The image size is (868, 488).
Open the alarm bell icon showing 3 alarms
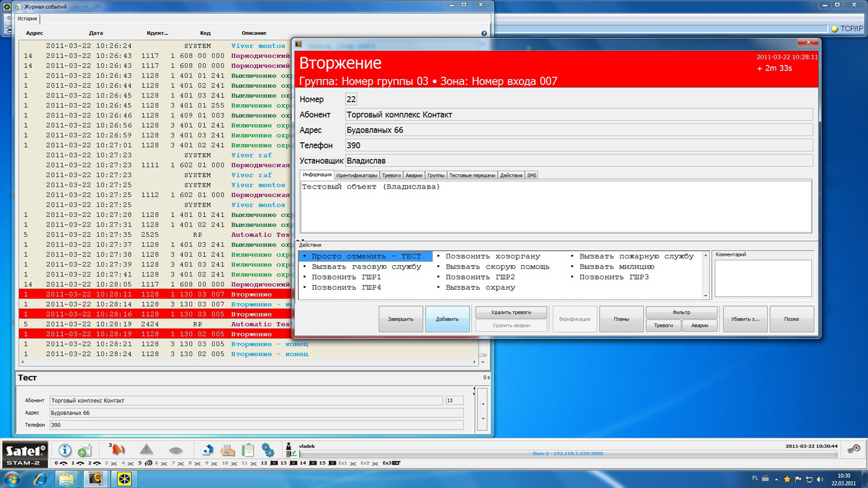coord(118,449)
